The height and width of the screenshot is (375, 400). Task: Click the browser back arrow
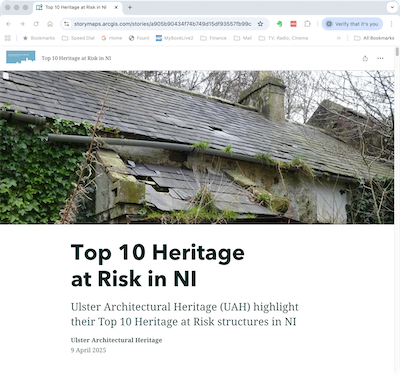point(9,24)
